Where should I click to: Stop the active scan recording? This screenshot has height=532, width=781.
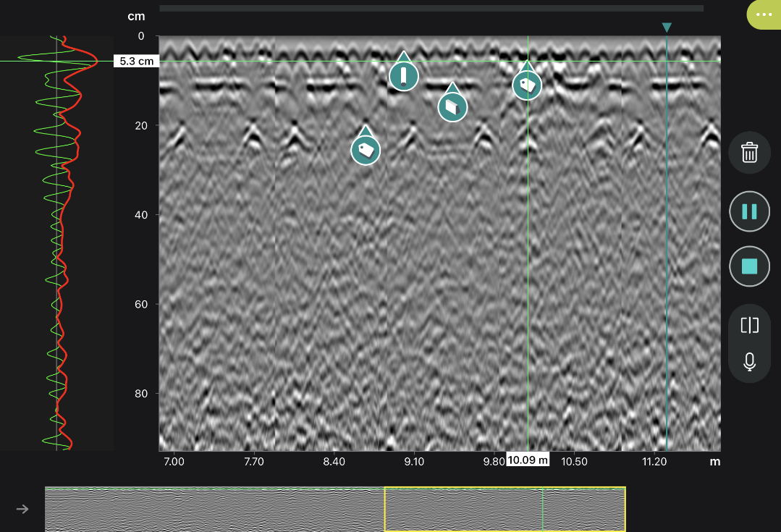pos(749,266)
